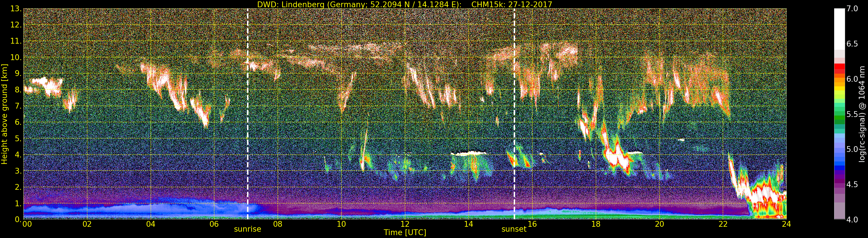The width and height of the screenshot is (868, 238).
Task: Click the dashed white sunset marker line
Action: [514, 114]
